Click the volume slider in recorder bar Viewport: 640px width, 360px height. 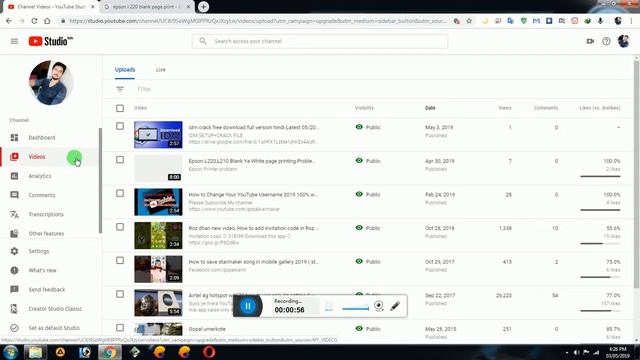(356, 309)
